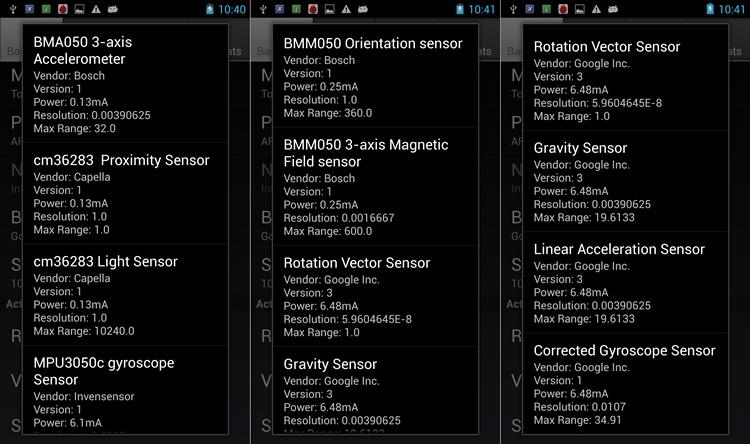Select 'Gravity Sensor' in second phone screen
The height and width of the screenshot is (444, 750).
[x=330, y=365]
